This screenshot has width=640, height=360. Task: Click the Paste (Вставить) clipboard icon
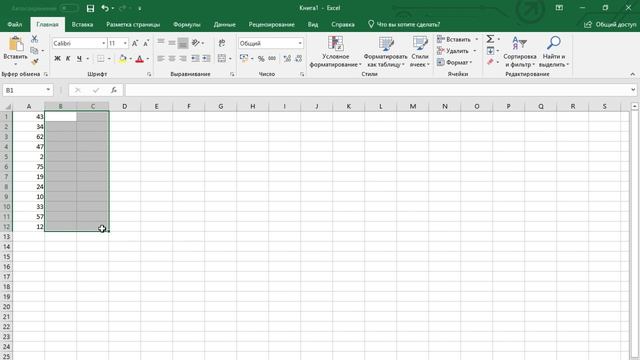(16, 44)
